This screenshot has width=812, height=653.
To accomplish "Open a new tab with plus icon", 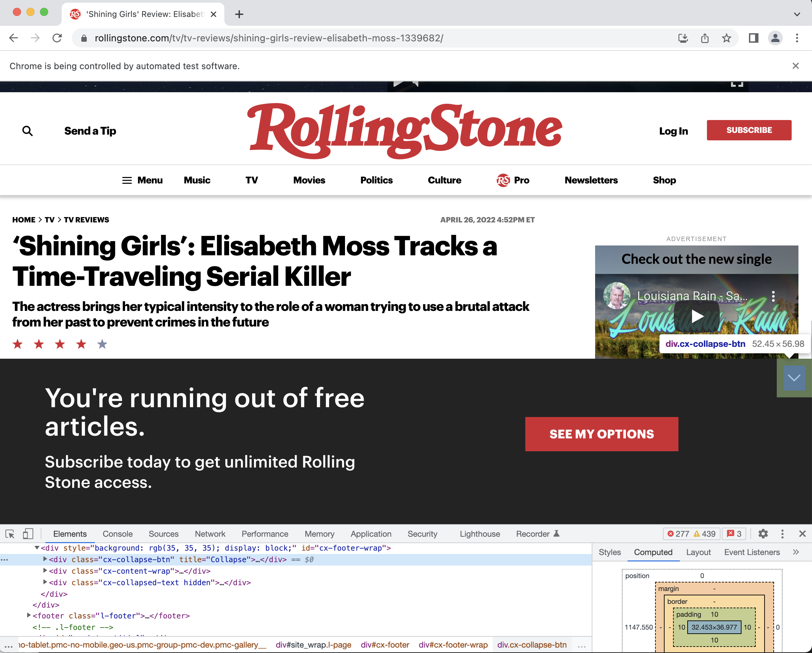I will coord(239,14).
